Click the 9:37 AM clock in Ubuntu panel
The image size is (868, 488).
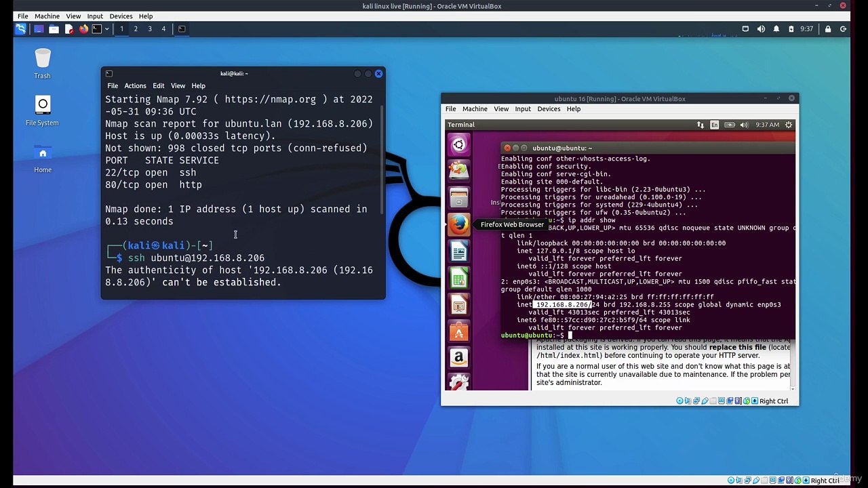point(768,125)
